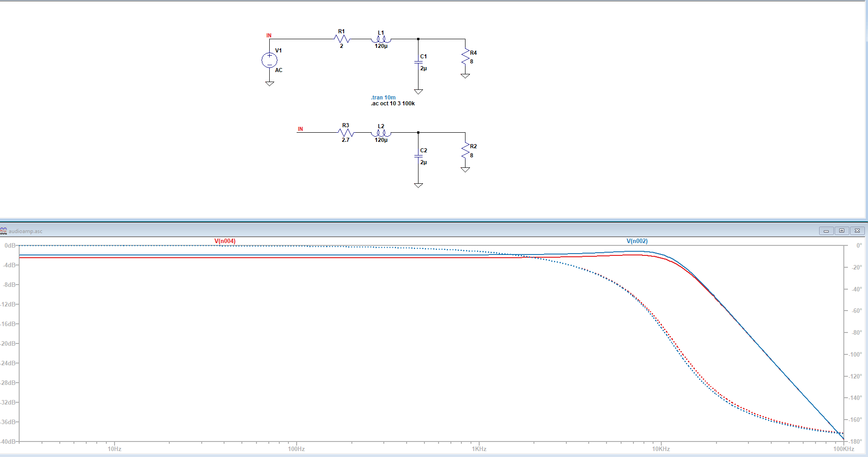Select the L2 inductor symbol
The image size is (868, 457).
pos(381,133)
